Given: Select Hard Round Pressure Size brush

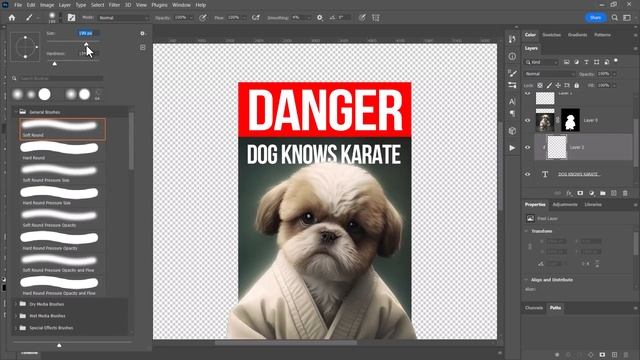Looking at the screenshot, I should [x=62, y=196].
